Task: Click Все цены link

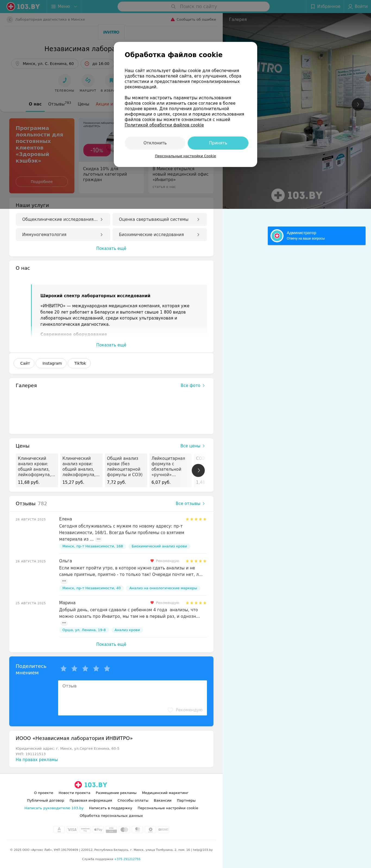Action: 193,446
